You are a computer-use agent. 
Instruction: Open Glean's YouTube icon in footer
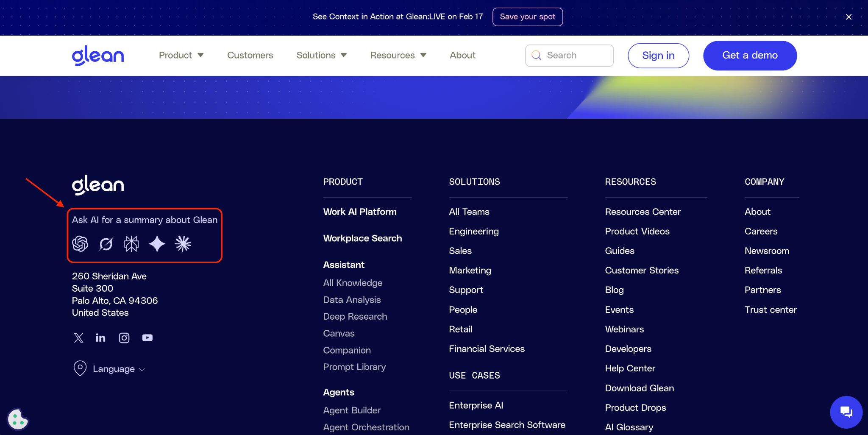(x=147, y=338)
